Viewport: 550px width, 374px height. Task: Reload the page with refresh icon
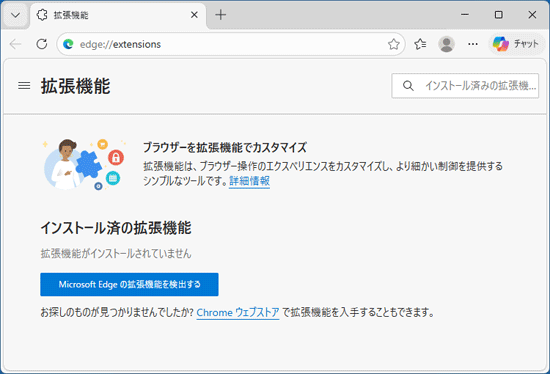pos(42,44)
